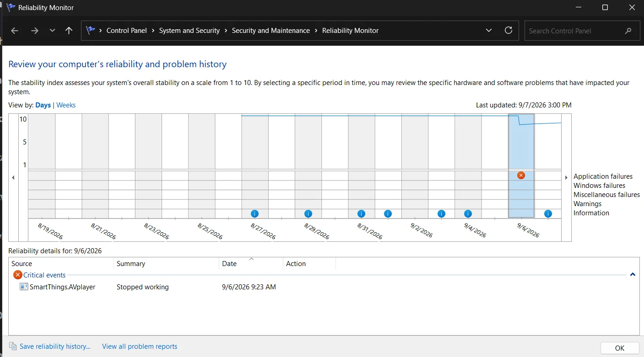Screen dimensions: 644x357
Task: Shift the chart to later dates with right arrow
Action: [566, 177]
